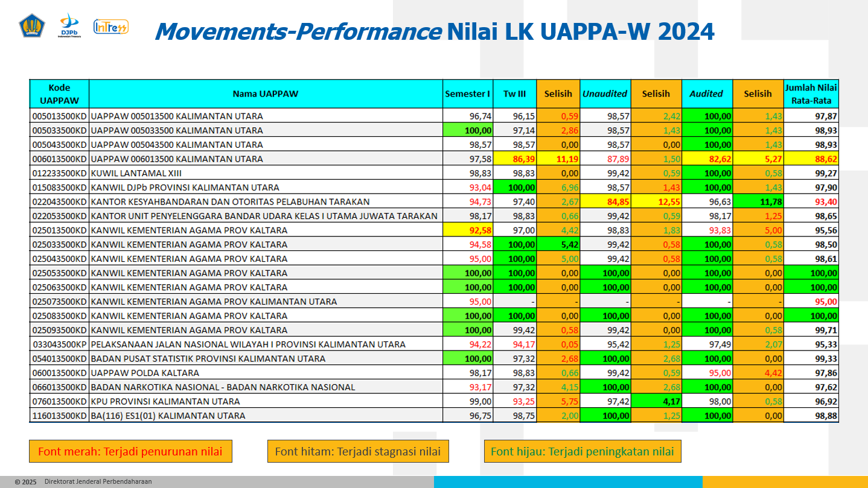
Task: Select the Unaudited column header
Action: click(605, 93)
